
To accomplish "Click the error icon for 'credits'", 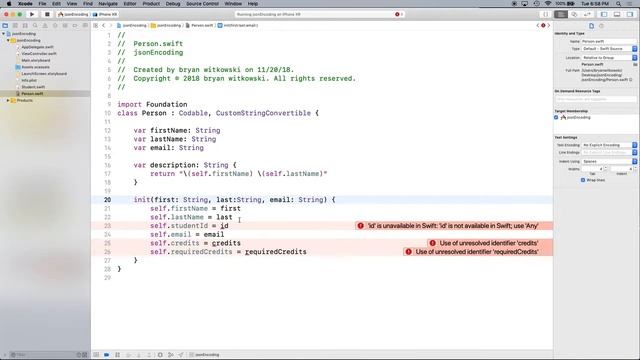I will point(432,243).
